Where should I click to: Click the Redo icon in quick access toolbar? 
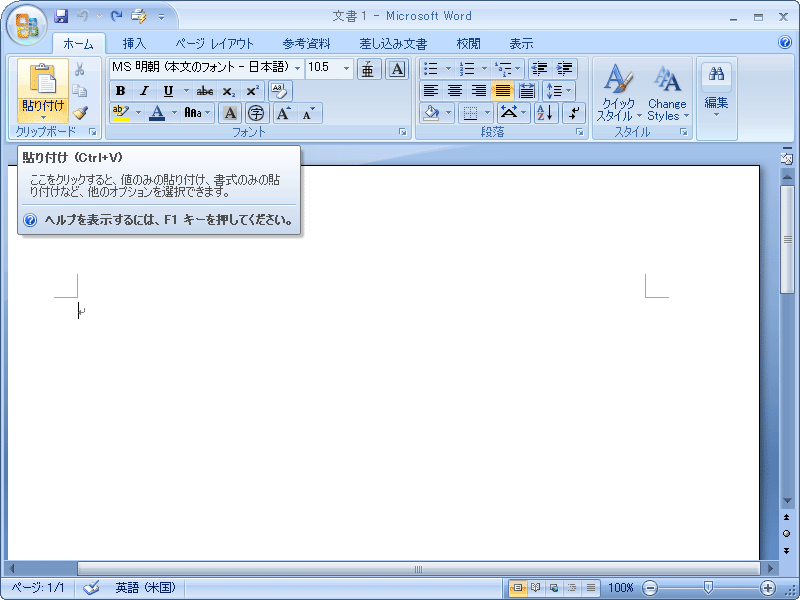[117, 16]
